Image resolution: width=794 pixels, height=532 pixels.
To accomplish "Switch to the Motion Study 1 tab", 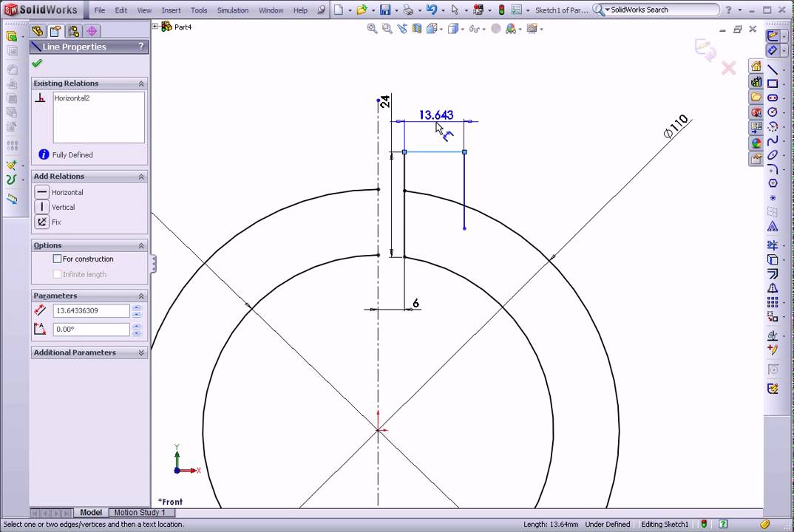I will pyautogui.click(x=141, y=512).
